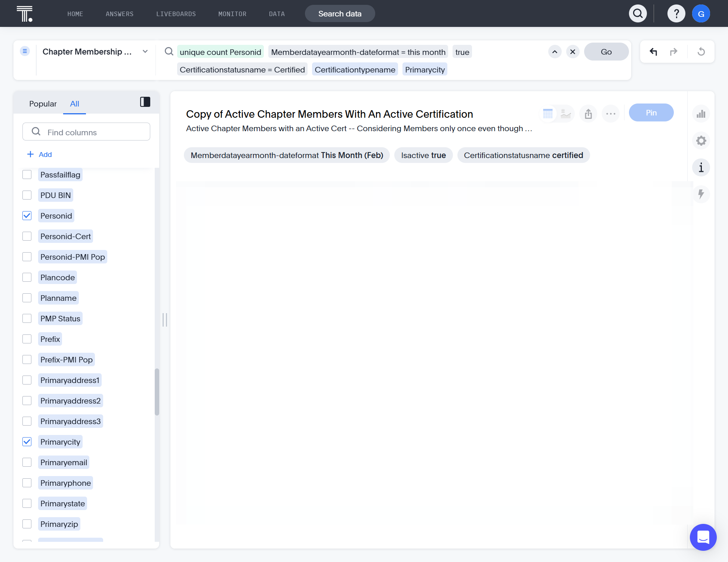Open the query info icon
Viewport: 728px width, 562px height.
click(701, 168)
